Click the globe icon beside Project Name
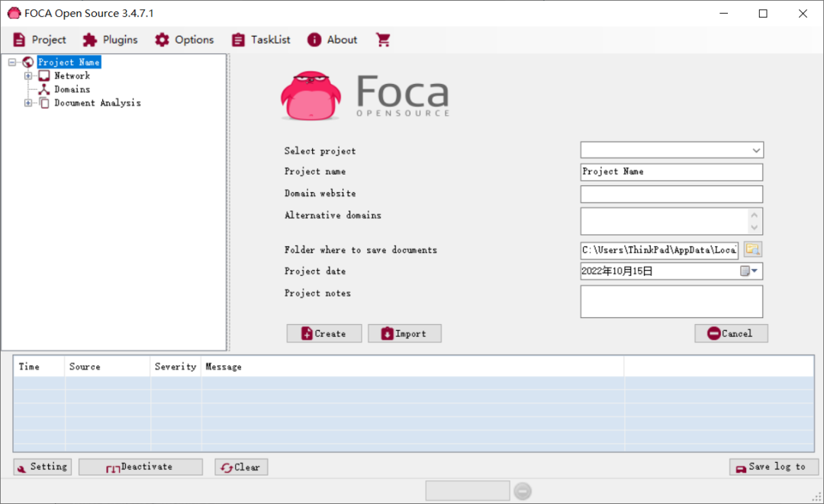Viewport: 824px width, 504px height. coord(28,63)
